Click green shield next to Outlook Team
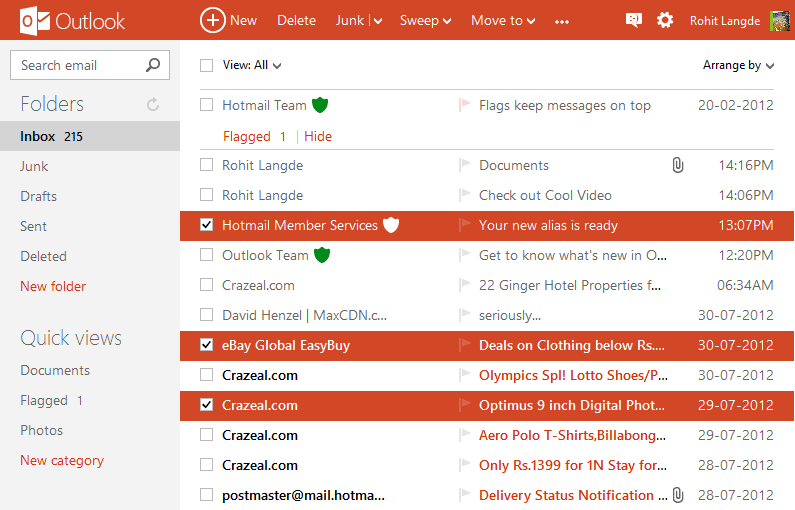795x510 pixels. click(322, 255)
